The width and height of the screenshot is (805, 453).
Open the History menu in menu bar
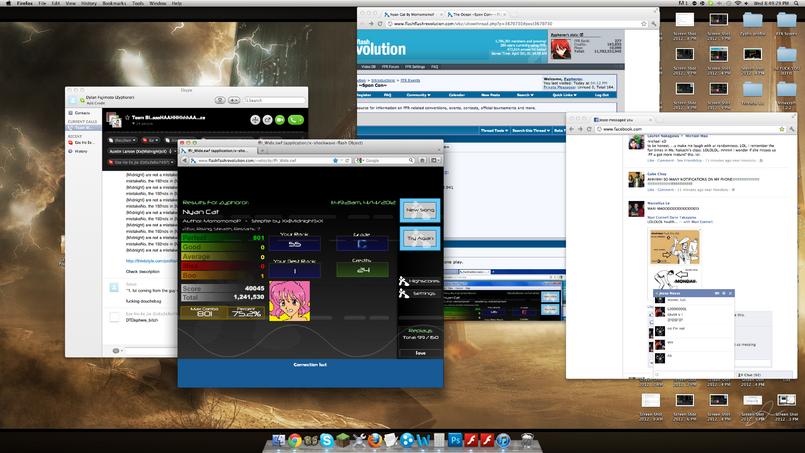89,3
